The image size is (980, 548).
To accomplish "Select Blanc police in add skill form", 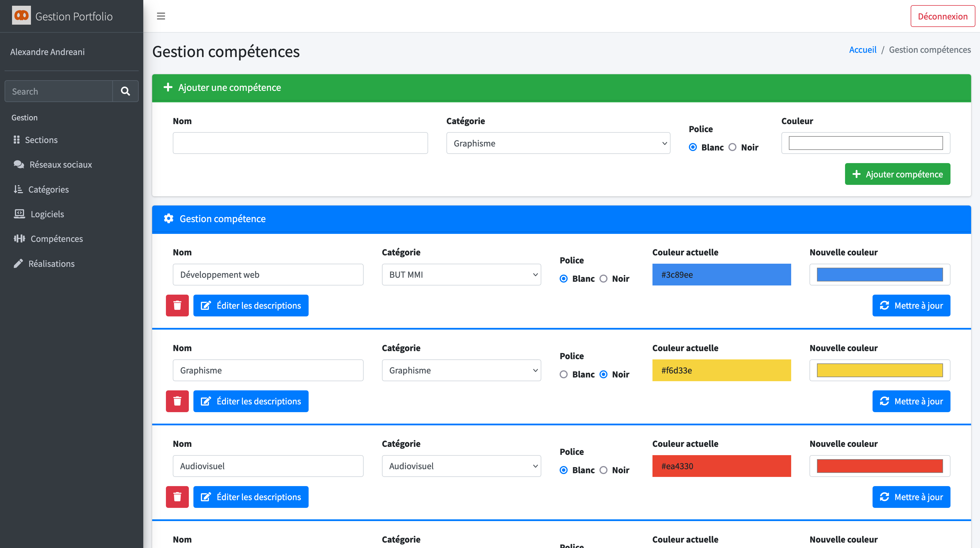I will pos(693,147).
